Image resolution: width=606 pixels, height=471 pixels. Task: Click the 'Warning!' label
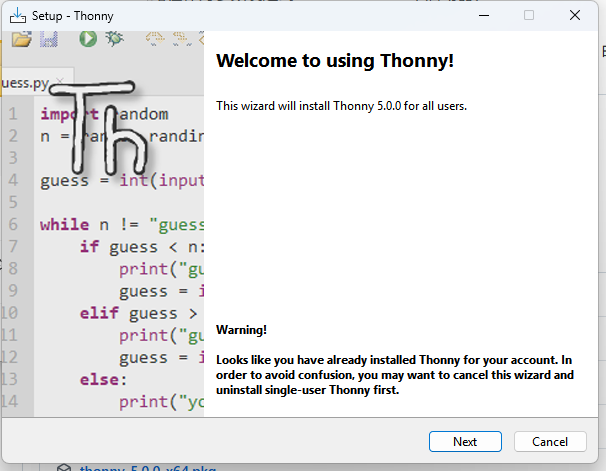[241, 330]
